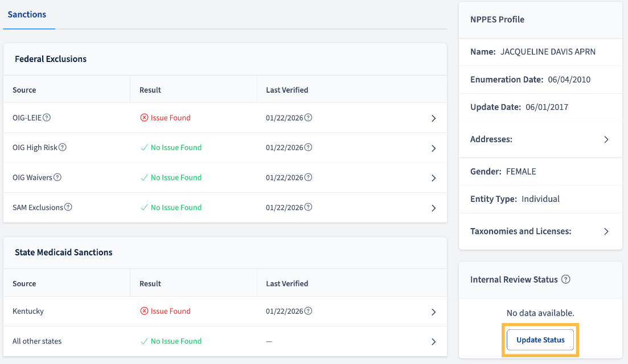Click help icon next to OIG-LEIE
The width and height of the screenshot is (628, 364).
click(47, 118)
